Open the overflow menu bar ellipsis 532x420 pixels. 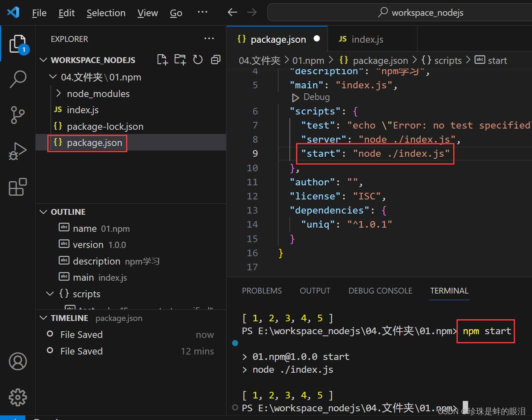[x=202, y=12]
